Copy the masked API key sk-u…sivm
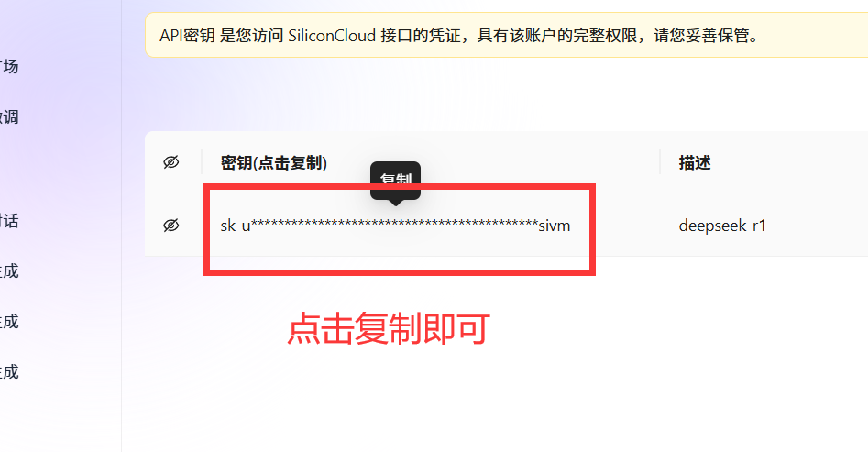The width and height of the screenshot is (868, 452). [x=395, y=226]
